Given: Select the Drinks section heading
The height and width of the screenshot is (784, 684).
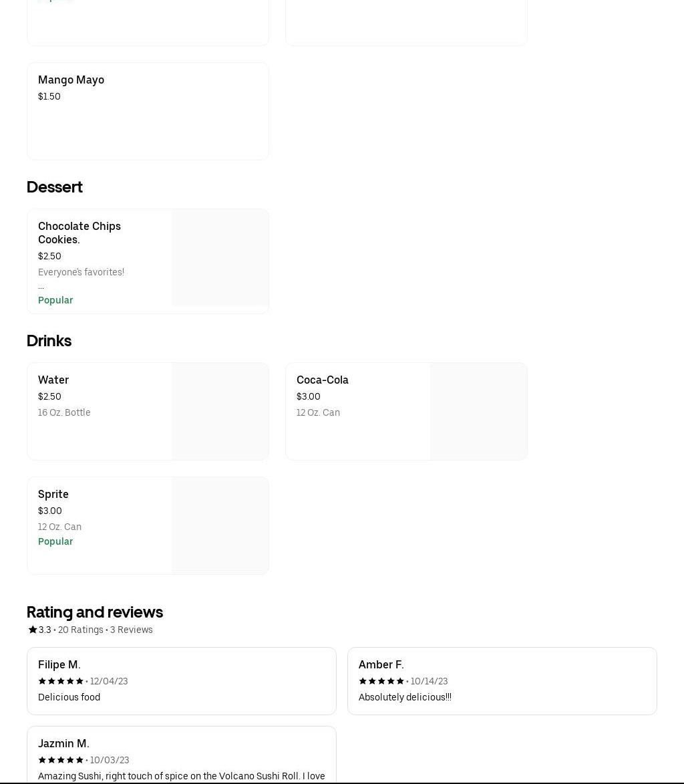Looking at the screenshot, I should [x=49, y=341].
